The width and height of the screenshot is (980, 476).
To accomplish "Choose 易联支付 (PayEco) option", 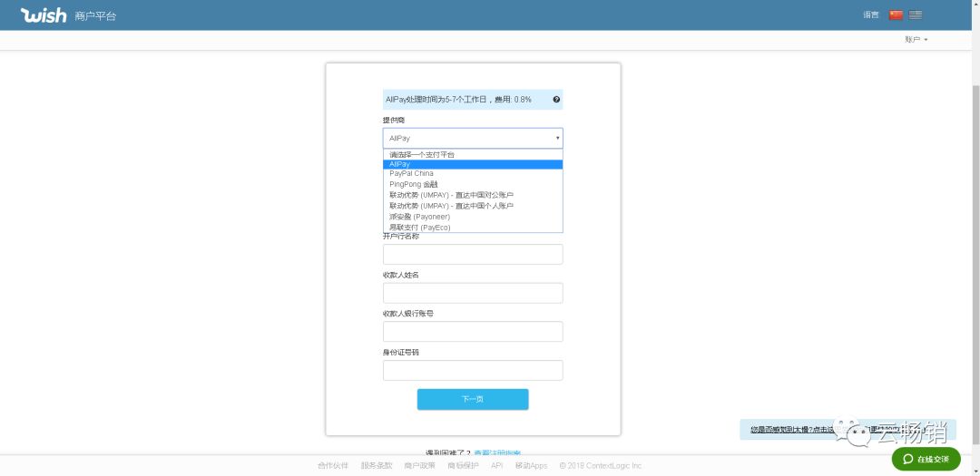I will click(473, 227).
